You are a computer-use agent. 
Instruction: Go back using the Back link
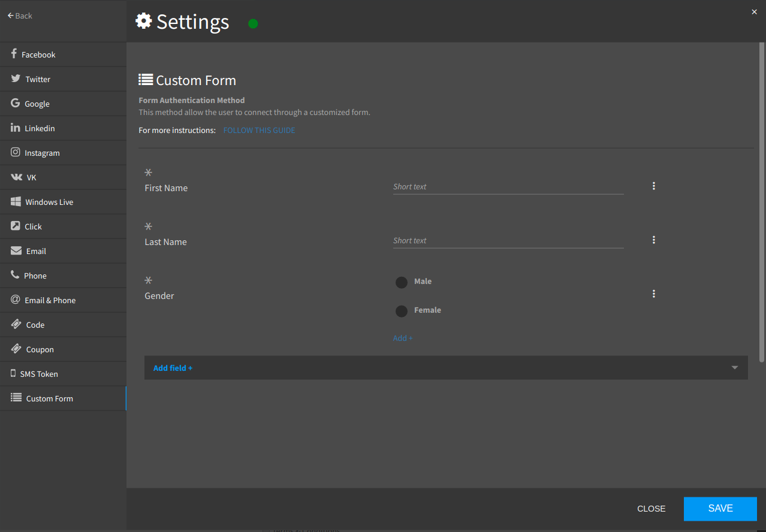click(x=20, y=16)
